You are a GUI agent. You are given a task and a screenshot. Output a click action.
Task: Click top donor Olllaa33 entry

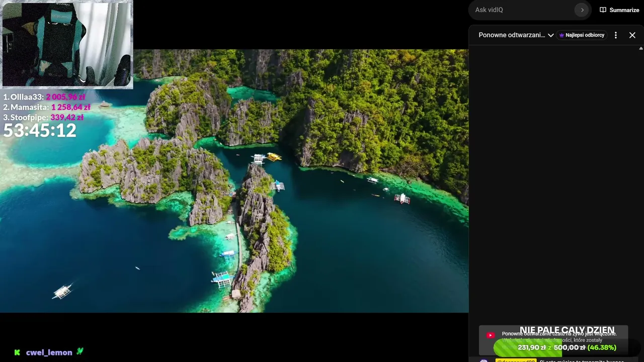click(x=44, y=97)
